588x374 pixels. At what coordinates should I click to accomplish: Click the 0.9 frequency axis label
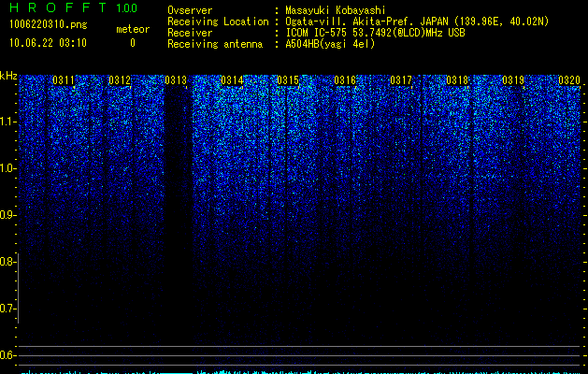(7, 215)
